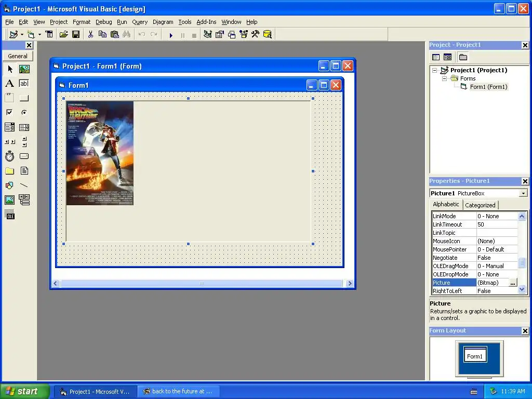This screenshot has height=399, width=532.
Task: Select the CommandButton tool in toolbox
Action: click(24, 98)
